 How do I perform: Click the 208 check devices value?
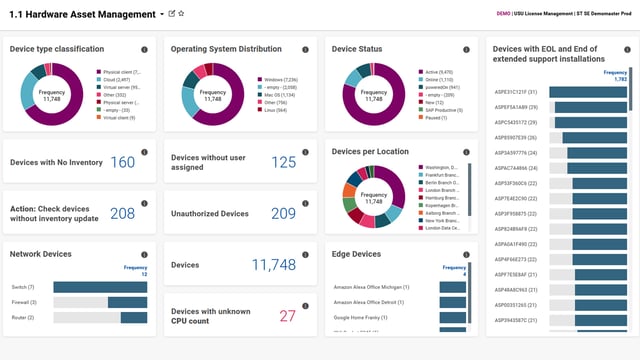coord(122,213)
